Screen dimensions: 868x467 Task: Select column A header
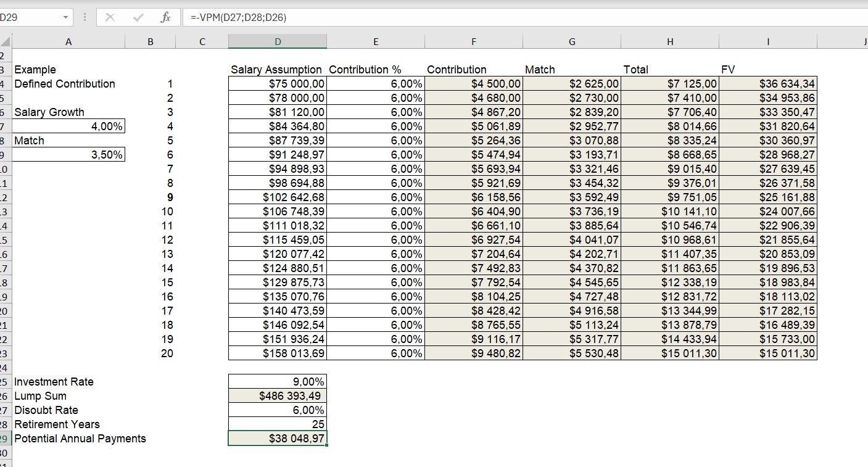(68, 42)
